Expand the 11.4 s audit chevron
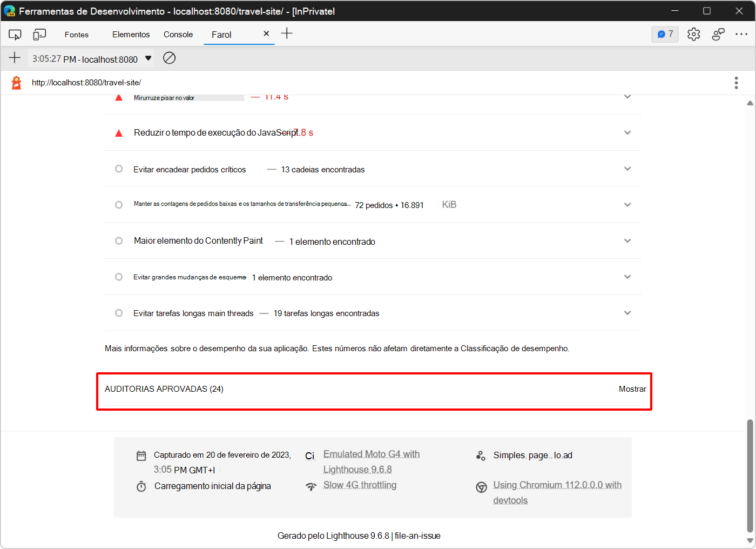This screenshot has width=756, height=549. [627, 97]
